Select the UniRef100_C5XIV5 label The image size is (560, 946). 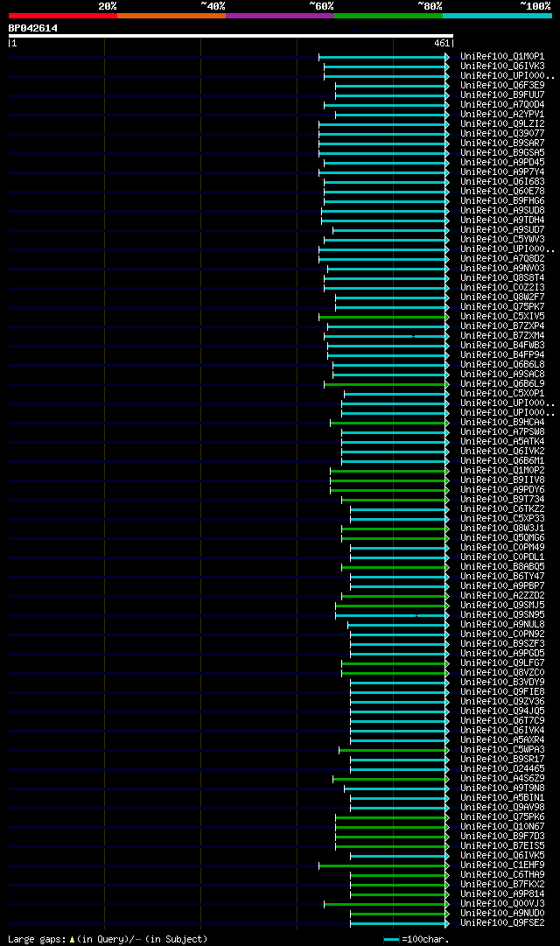point(502,317)
